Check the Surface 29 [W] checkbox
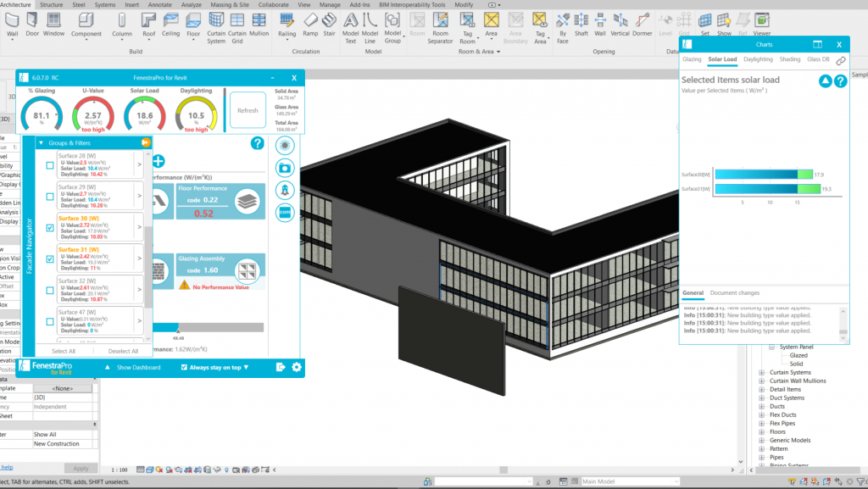 50,197
